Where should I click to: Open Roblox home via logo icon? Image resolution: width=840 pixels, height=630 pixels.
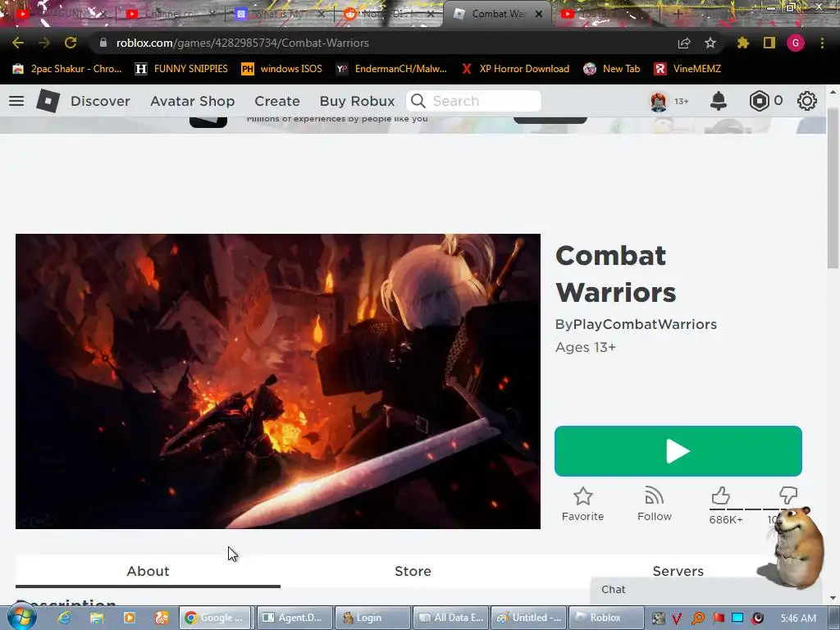[x=48, y=101]
